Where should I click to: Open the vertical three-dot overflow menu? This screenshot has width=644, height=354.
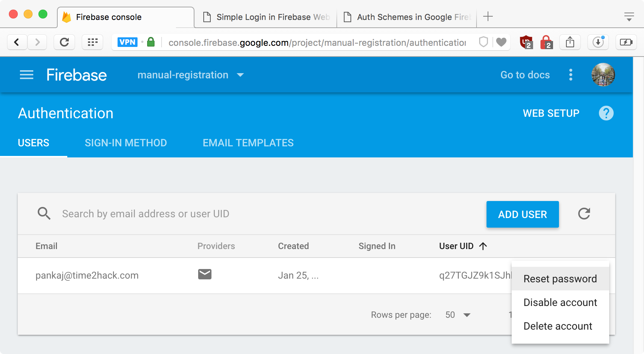[571, 75]
